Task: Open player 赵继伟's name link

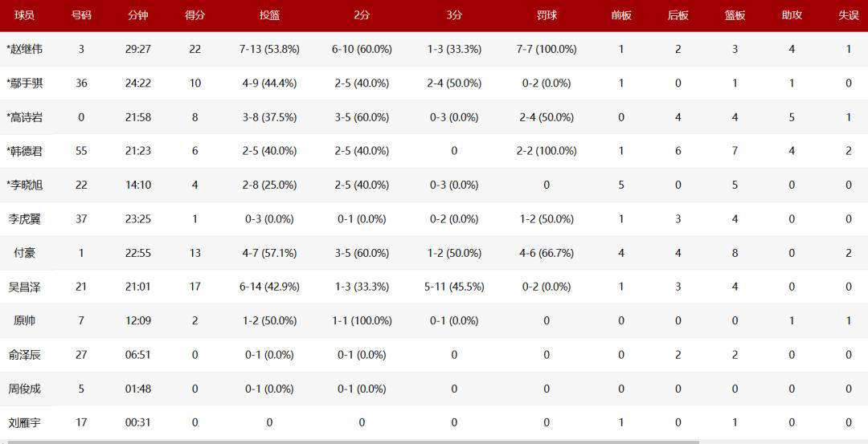Action: pos(25,49)
